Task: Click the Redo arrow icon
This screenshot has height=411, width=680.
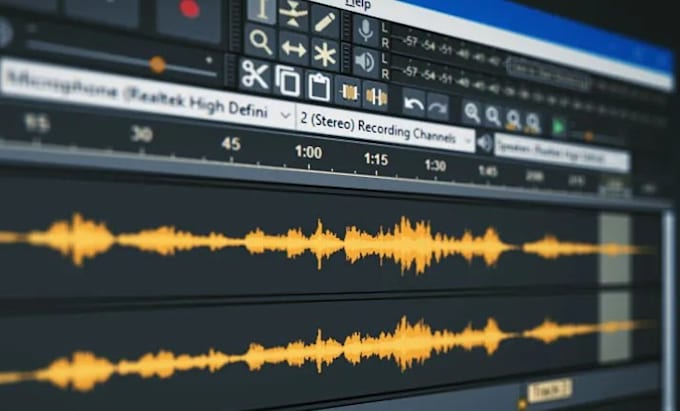Action: point(438,107)
